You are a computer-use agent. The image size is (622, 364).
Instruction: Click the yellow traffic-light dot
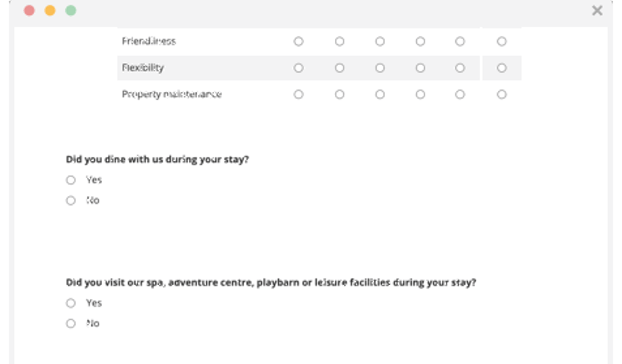coord(50,10)
